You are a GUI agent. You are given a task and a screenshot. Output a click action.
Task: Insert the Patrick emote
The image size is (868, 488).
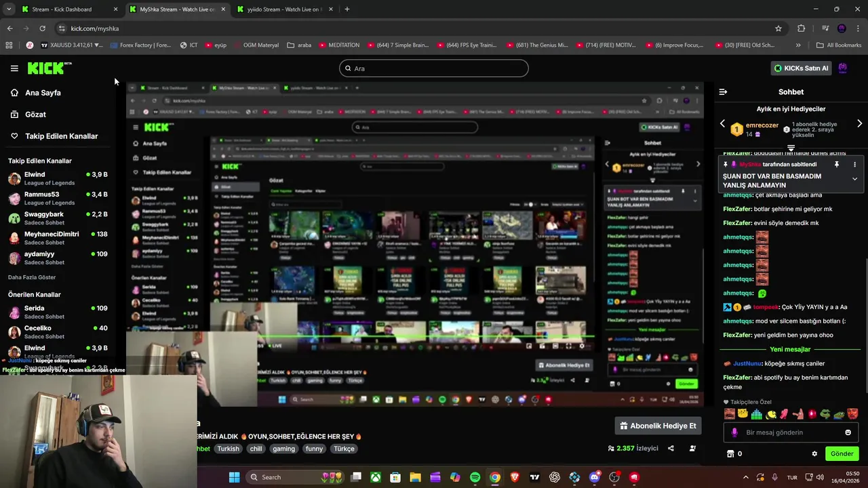(797, 413)
